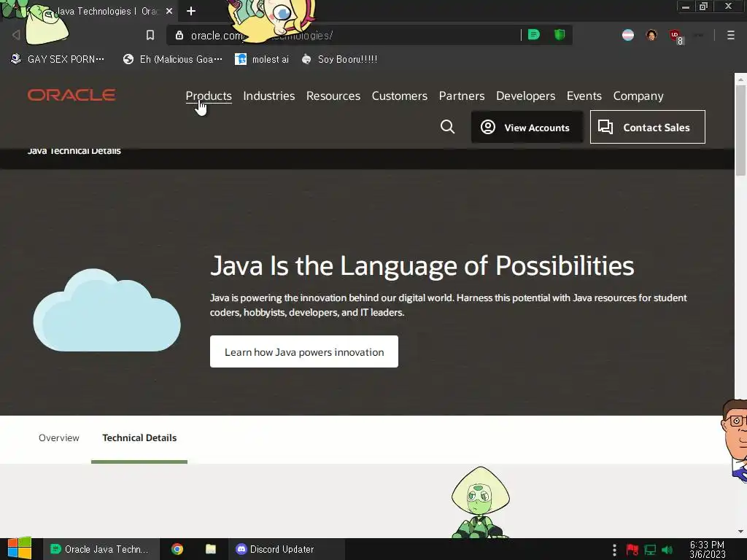Click the padlock site security icon
This screenshot has height=560, width=747.
(179, 35)
